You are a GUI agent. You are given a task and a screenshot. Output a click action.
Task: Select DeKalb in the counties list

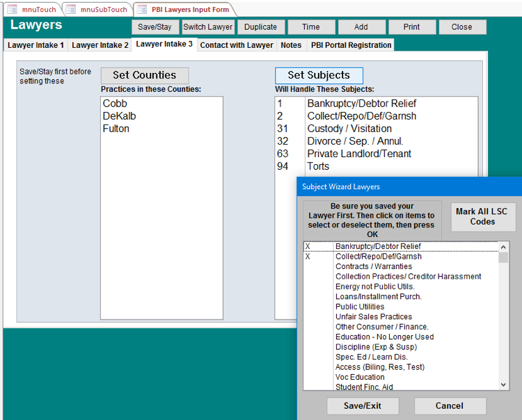coord(116,116)
